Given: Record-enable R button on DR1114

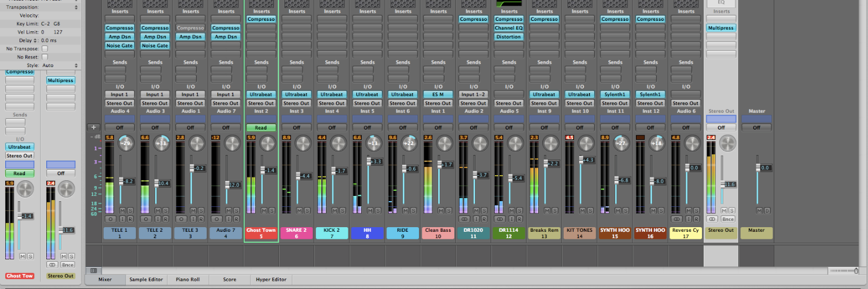Looking at the screenshot, I should [x=520, y=219].
